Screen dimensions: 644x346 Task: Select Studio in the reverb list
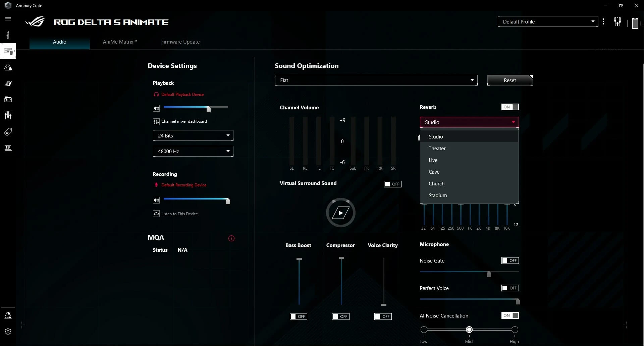[x=469, y=136]
